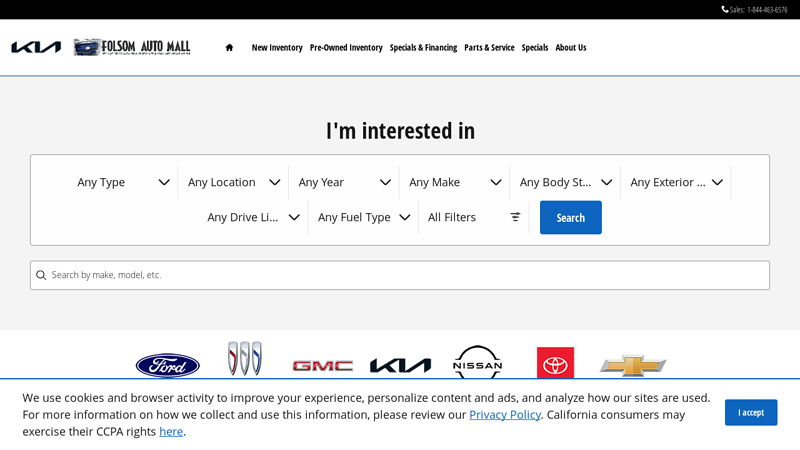Focus the Search by make, model field
Viewport: 800px width, 450px height.
tap(400, 275)
